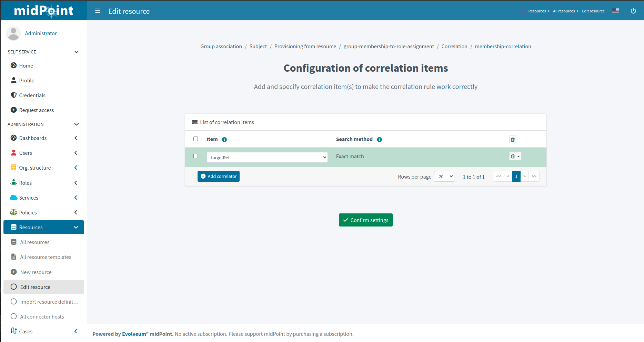The height and width of the screenshot is (342, 644).
Task: Open Credentials via the shield icon
Action: (x=13, y=95)
